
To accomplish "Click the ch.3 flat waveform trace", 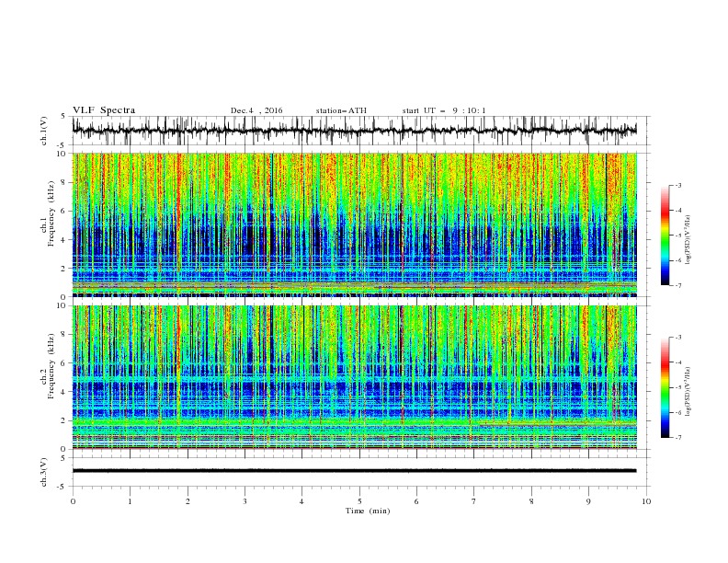I will coord(354,471).
